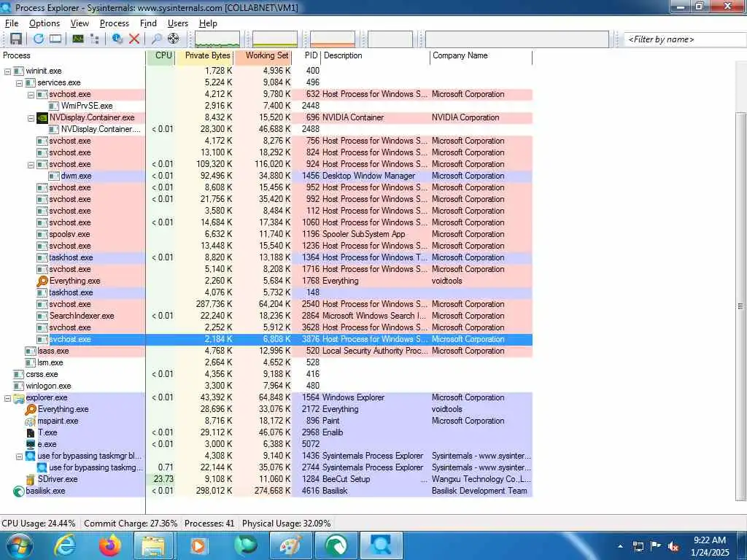Image resolution: width=747 pixels, height=560 pixels.
Task: Open the View menu
Action: [80, 23]
